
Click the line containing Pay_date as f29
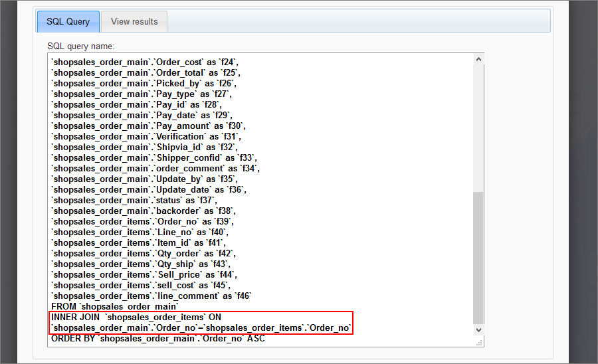tap(142, 116)
